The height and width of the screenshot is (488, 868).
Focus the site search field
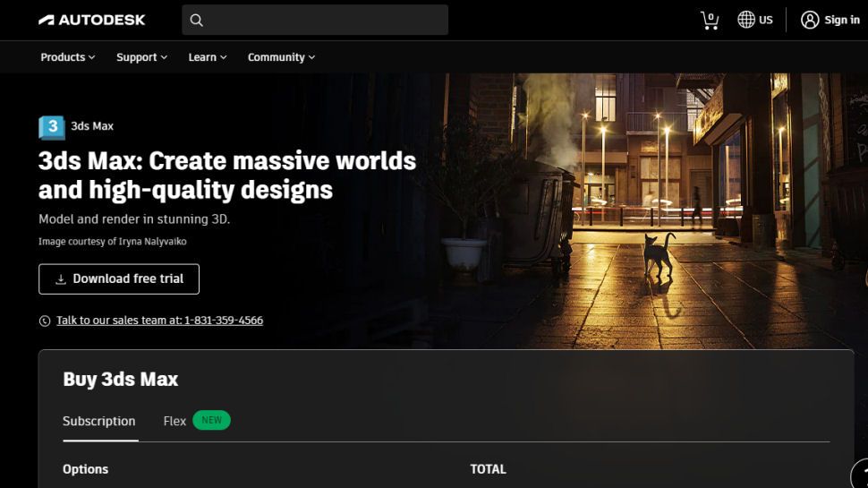tap(315, 20)
